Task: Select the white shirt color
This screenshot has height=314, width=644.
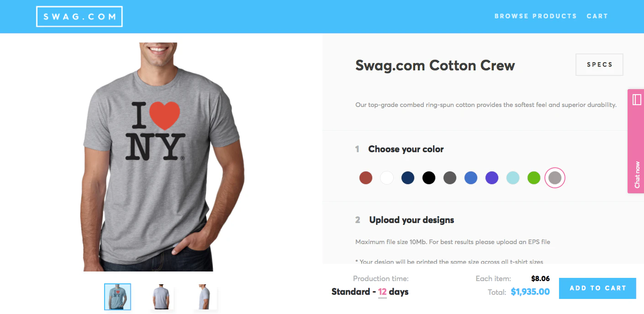Action: tap(387, 178)
